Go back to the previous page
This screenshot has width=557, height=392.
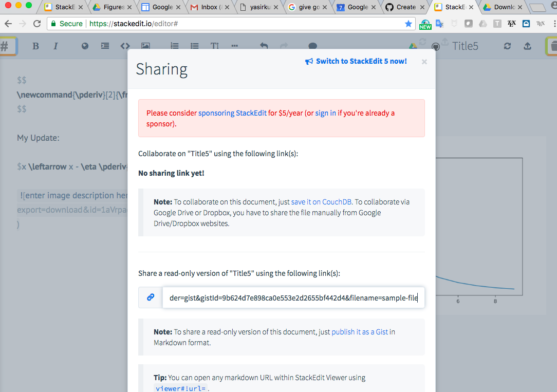pos(8,24)
